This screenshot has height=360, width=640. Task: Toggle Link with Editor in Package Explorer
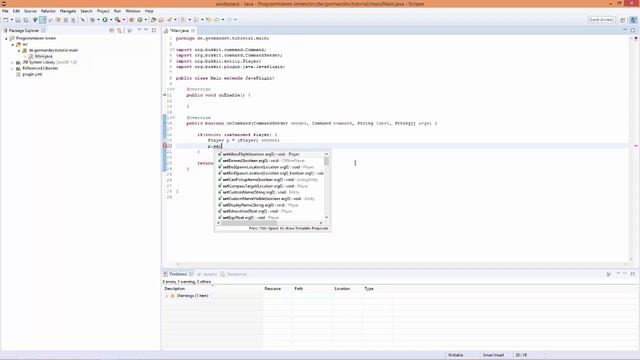coord(120,31)
